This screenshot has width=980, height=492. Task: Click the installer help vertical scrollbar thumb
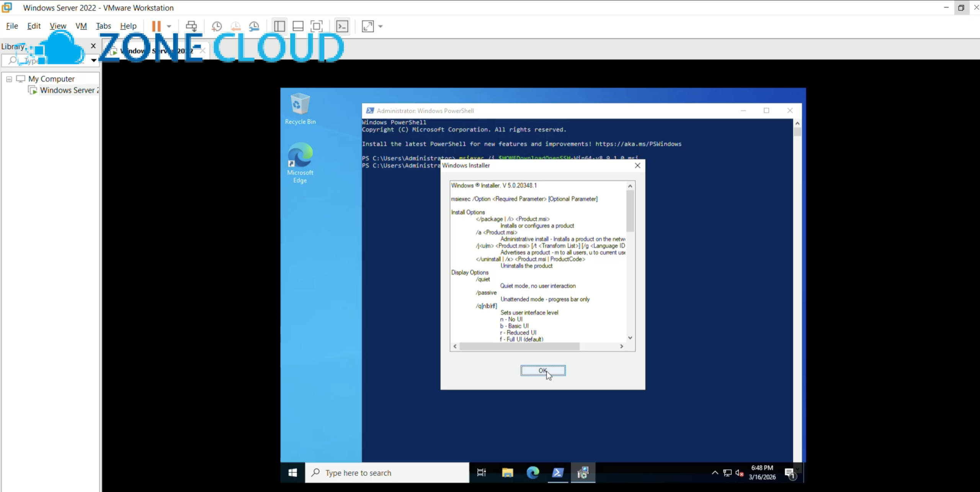(x=630, y=211)
